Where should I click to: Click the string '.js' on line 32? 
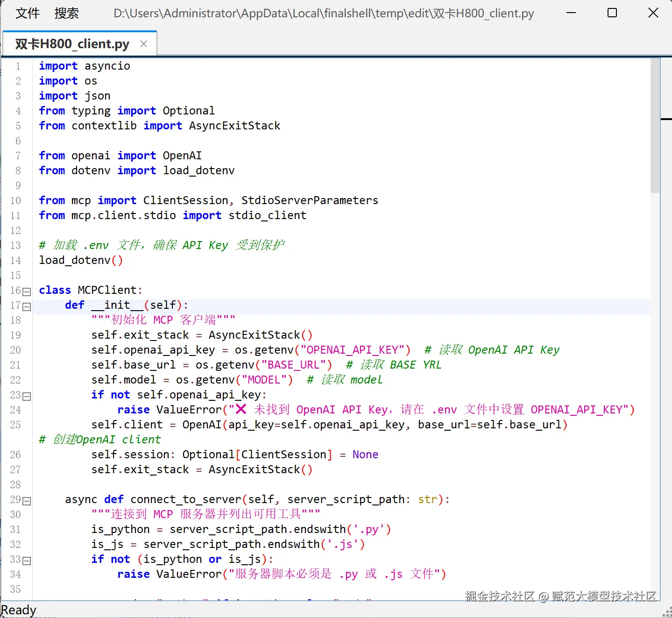point(342,544)
